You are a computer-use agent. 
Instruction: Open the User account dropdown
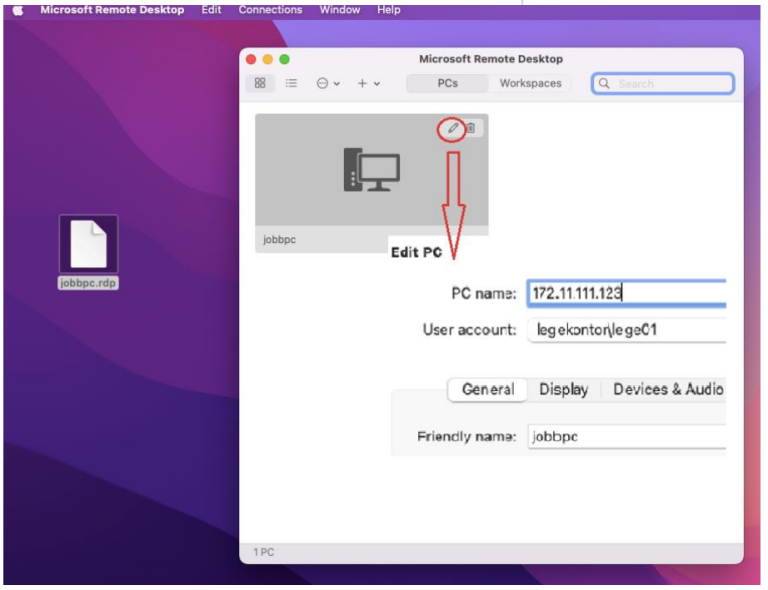pos(626,330)
